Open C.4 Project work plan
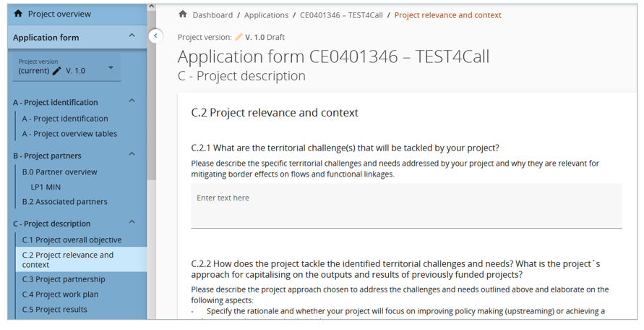 [60, 295]
